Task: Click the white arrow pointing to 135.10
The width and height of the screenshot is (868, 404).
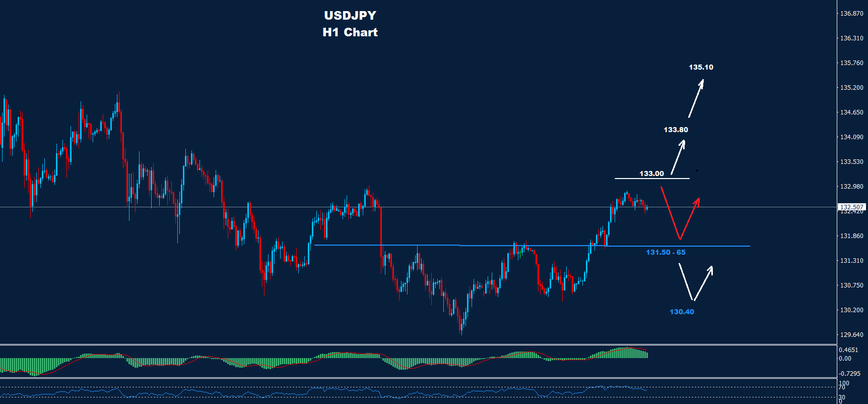Action: pos(696,99)
